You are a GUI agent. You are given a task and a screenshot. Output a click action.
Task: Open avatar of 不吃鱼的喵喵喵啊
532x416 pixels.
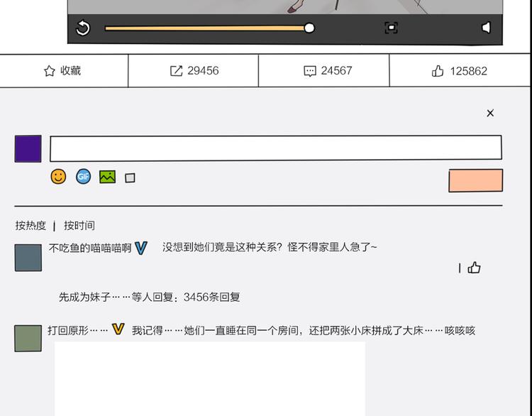tap(28, 258)
